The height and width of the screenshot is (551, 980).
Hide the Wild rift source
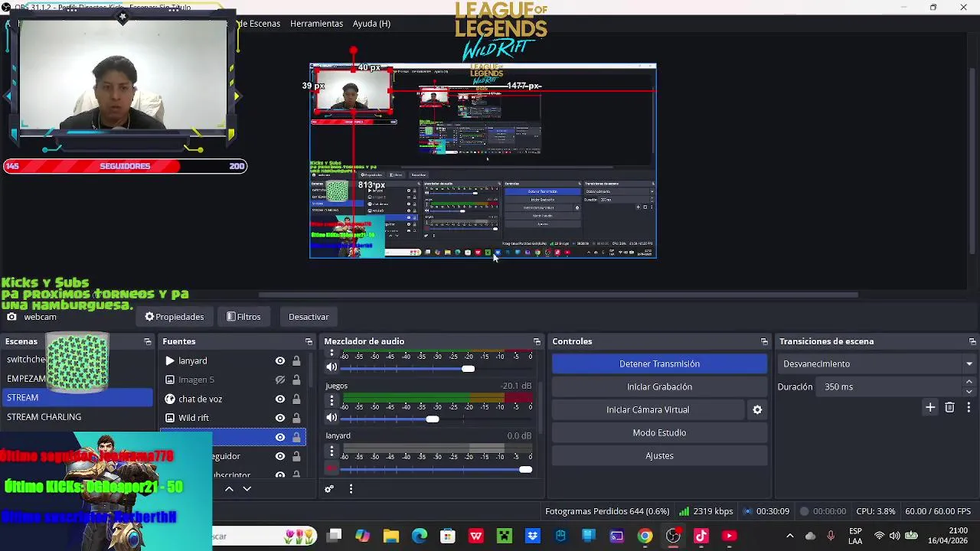tap(280, 418)
